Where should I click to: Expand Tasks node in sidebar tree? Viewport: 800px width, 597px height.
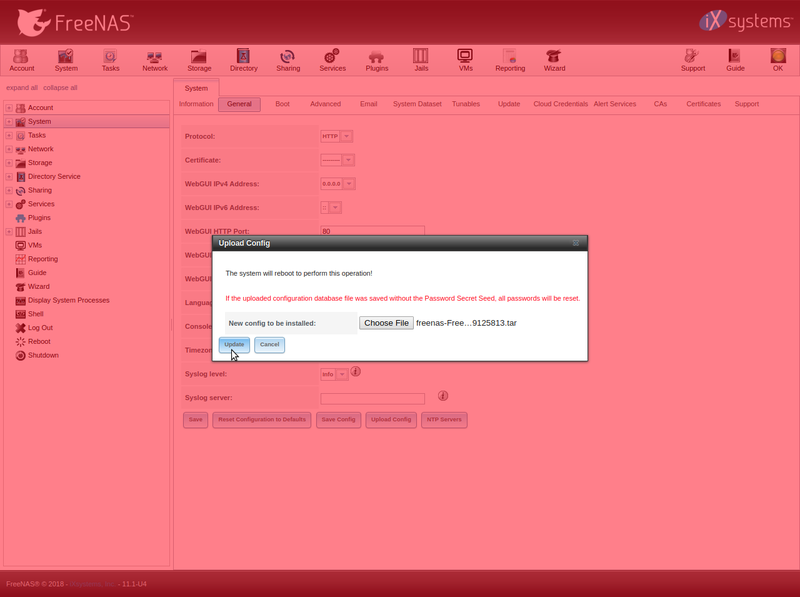pos(9,135)
